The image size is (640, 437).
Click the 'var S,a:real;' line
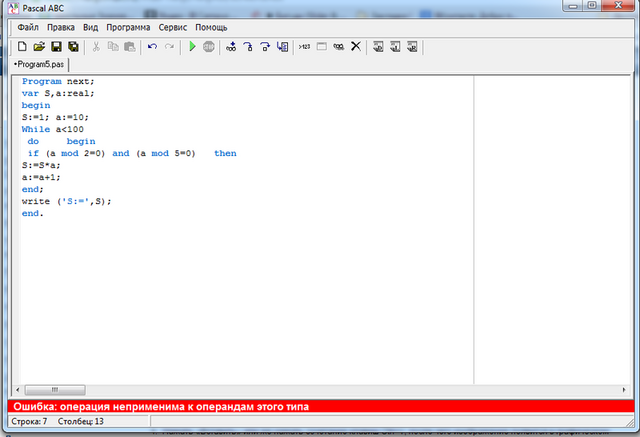58,93
